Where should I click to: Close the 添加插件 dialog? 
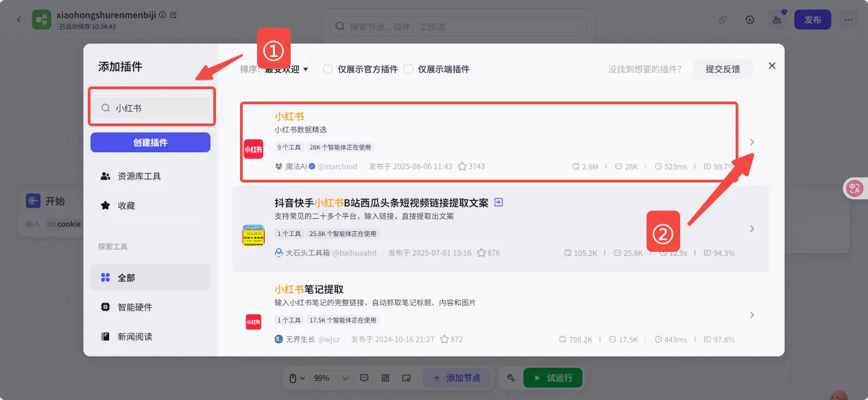pyautogui.click(x=772, y=66)
